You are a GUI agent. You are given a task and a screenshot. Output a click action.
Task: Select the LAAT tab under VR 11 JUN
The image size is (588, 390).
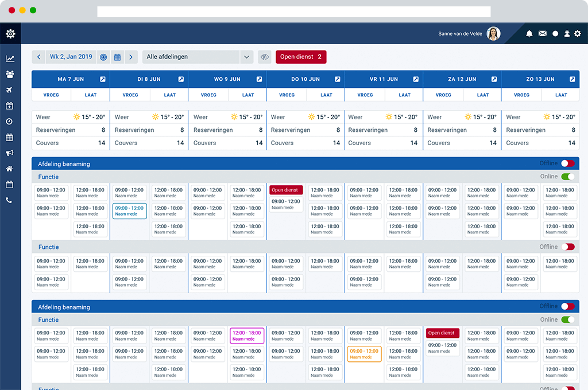(404, 95)
